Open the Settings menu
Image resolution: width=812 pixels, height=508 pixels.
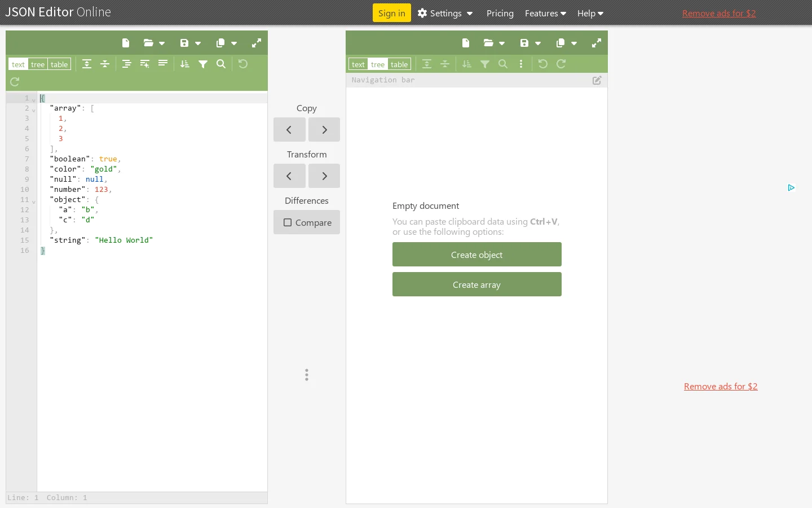445,13
